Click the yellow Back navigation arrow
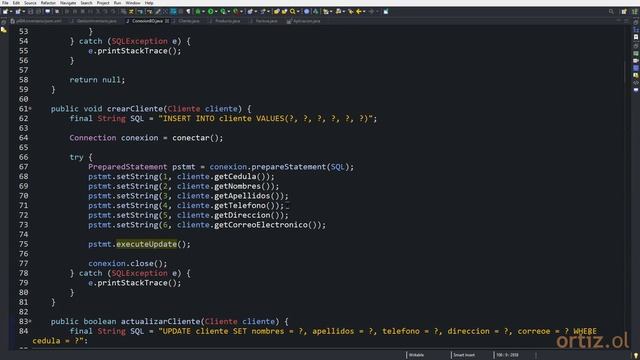This screenshot has height=360, width=640. click(358, 11)
